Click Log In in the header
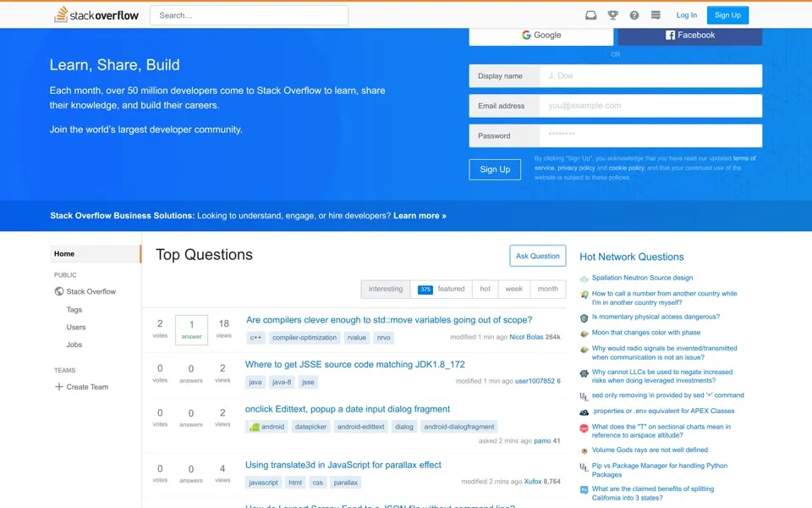This screenshot has width=812, height=508. click(686, 15)
